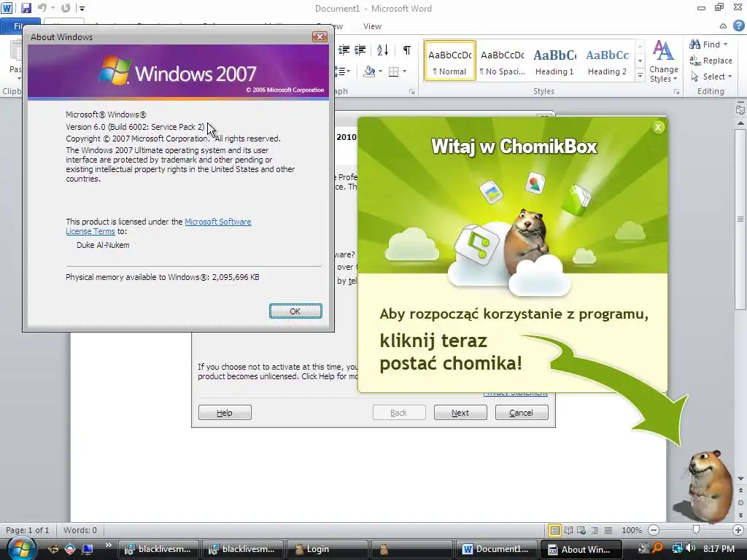Click the Save icon in Word's quick access toolbar
Image resolution: width=747 pixels, height=560 pixels.
coord(26,8)
